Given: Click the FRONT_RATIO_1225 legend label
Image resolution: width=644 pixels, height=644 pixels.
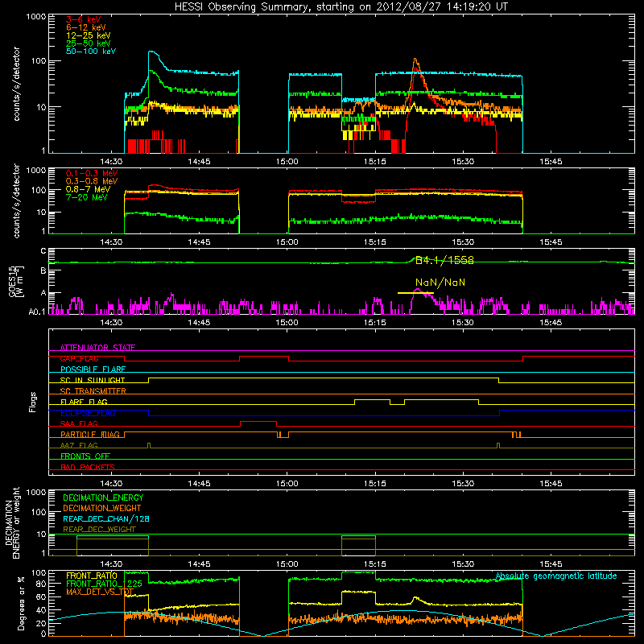Looking at the screenshot, I should (x=104, y=584).
